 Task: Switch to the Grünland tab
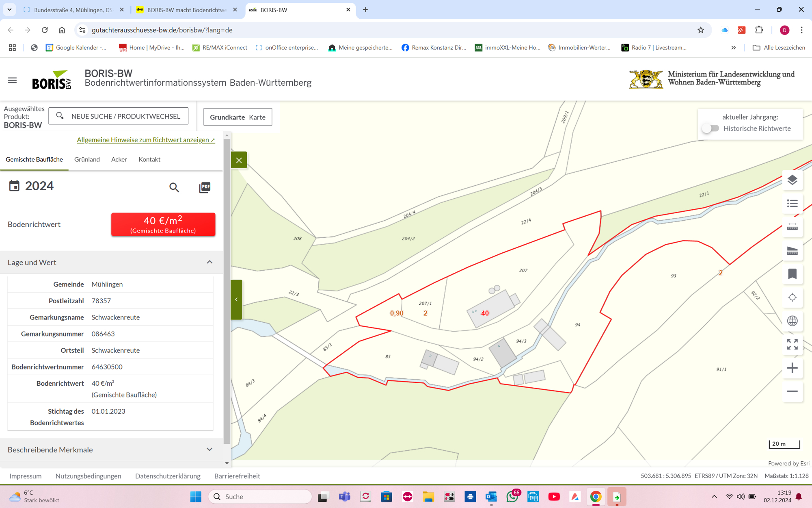coord(87,159)
